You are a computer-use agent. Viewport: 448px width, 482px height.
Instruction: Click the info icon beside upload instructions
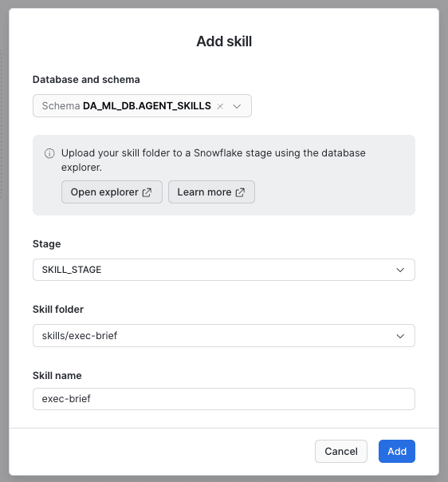click(x=49, y=153)
